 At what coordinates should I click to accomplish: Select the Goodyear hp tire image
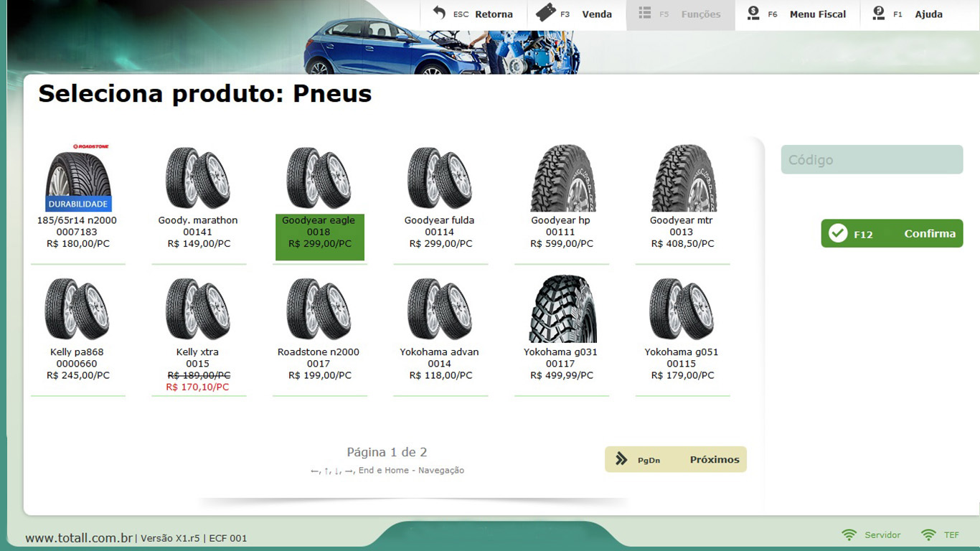(563, 178)
